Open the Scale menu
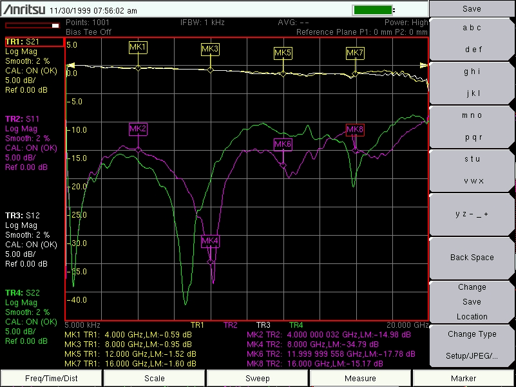Screen dimensions: 516x387 (154, 378)
